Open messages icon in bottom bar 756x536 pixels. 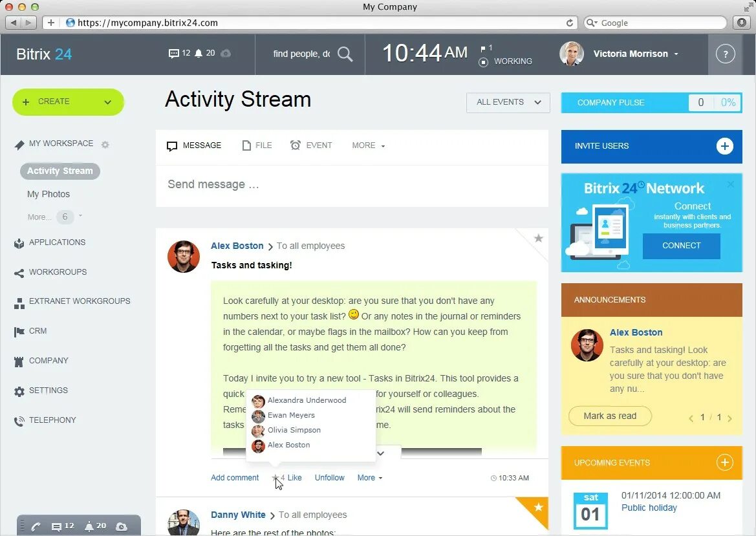(x=57, y=526)
